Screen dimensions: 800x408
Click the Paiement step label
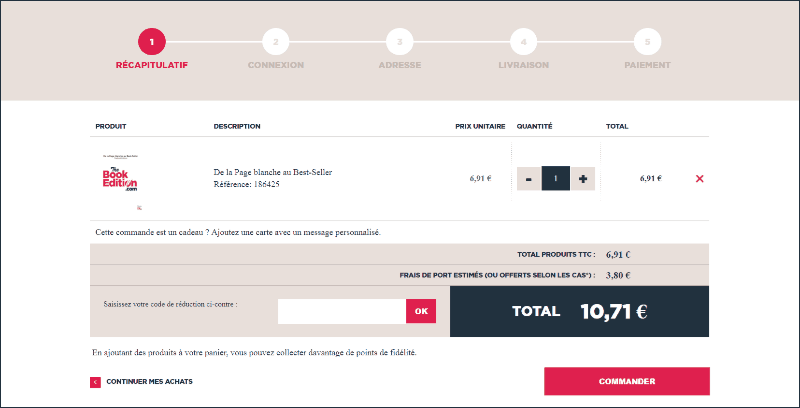click(647, 65)
